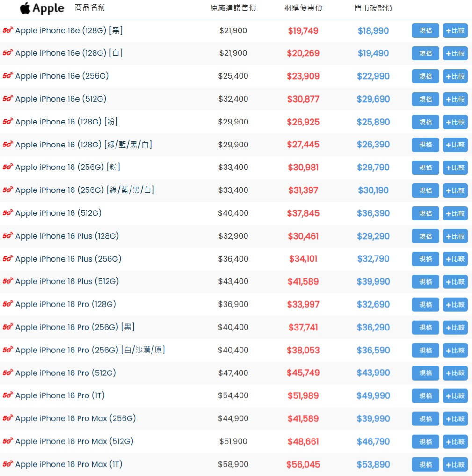This screenshot has width=472, height=476.
Task: Click the 5G icon beside iPhone 16 Plus (128G)
Action: pyautogui.click(x=7, y=235)
